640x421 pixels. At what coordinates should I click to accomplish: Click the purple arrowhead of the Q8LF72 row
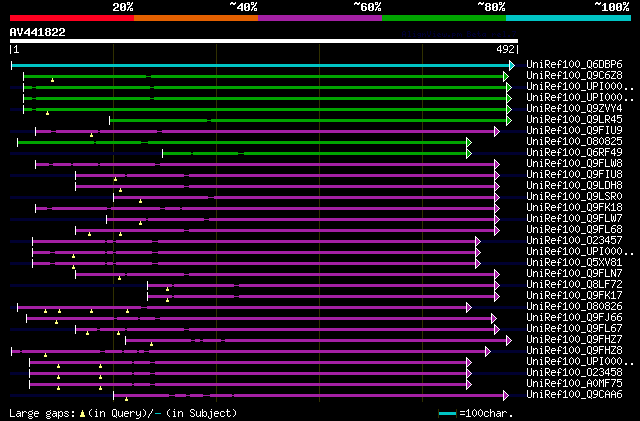pos(497,285)
